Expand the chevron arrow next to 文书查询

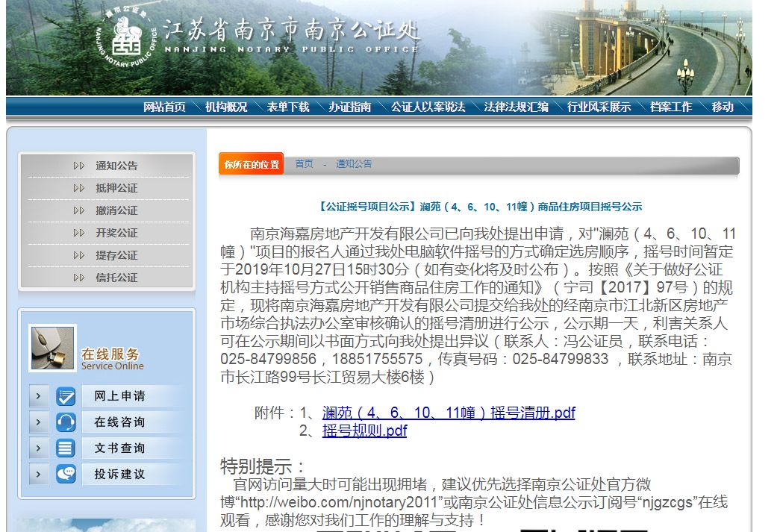pos(38,448)
